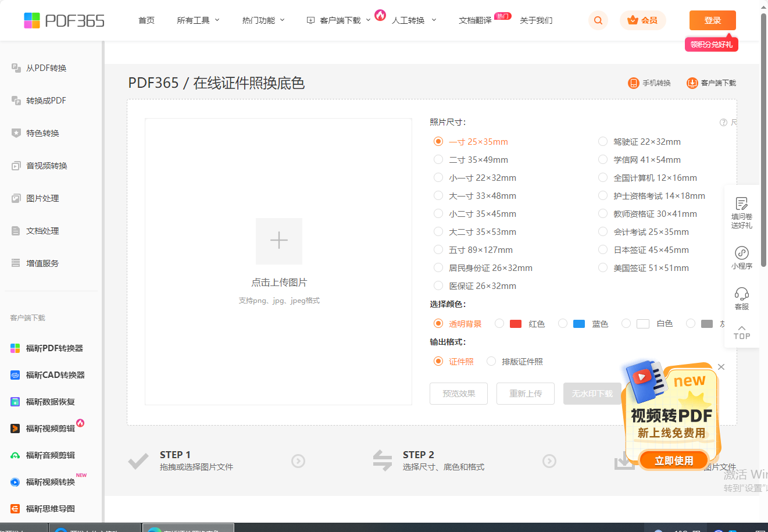This screenshot has width=768, height=532.
Task: Click the 手机转换 phone icon
Action: (633, 83)
